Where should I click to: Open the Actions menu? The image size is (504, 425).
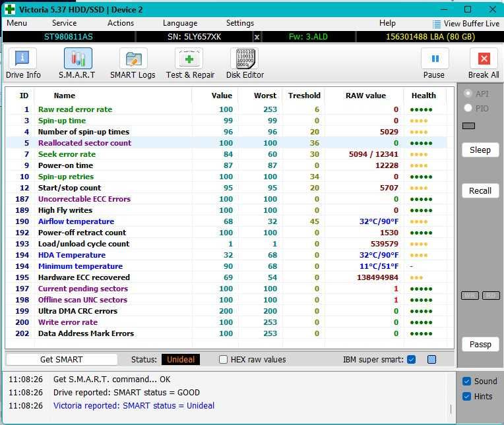[121, 23]
